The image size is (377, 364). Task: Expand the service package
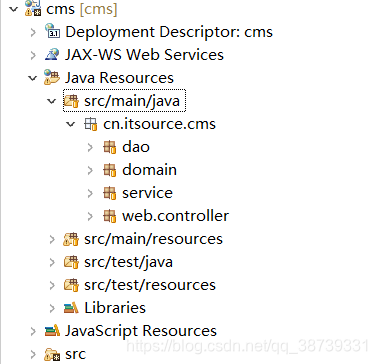click(x=90, y=193)
